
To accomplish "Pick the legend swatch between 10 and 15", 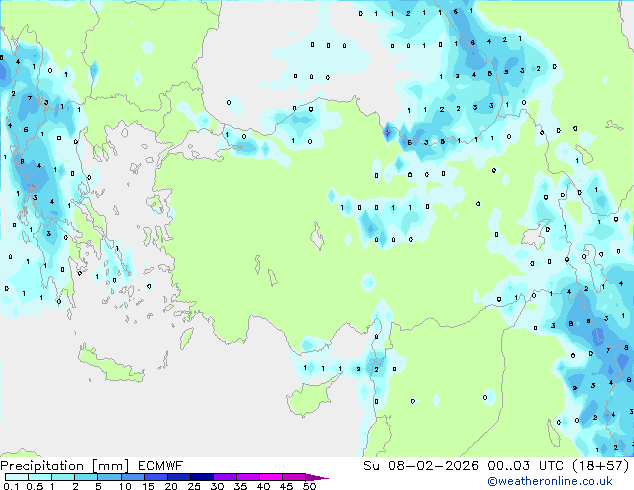I will pyautogui.click(x=133, y=477).
